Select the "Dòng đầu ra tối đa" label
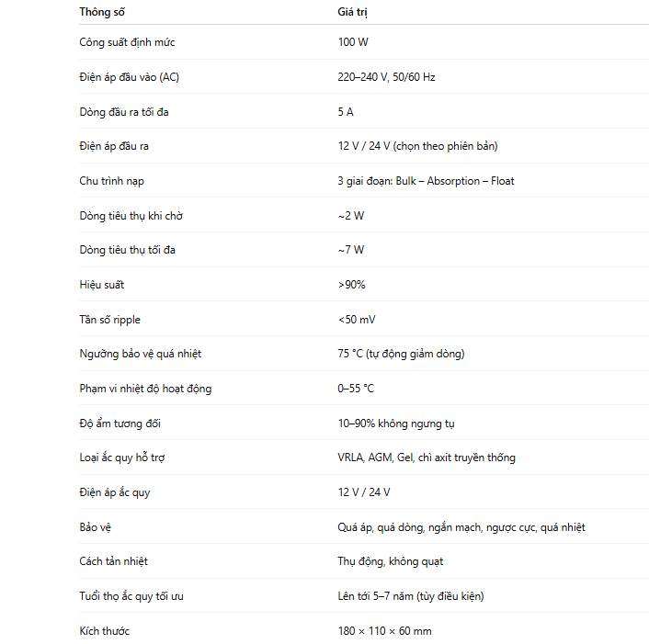The image size is (649, 644). coord(124,112)
